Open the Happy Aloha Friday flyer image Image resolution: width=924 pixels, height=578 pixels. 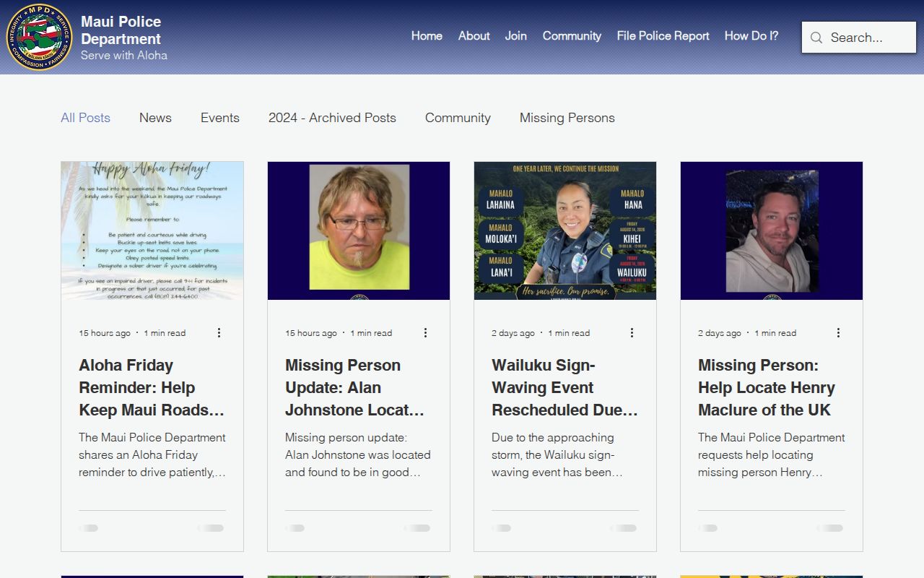pos(152,230)
